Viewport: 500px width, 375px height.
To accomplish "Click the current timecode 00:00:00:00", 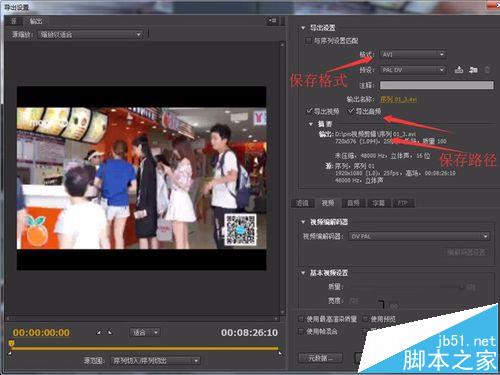I will pyautogui.click(x=41, y=333).
